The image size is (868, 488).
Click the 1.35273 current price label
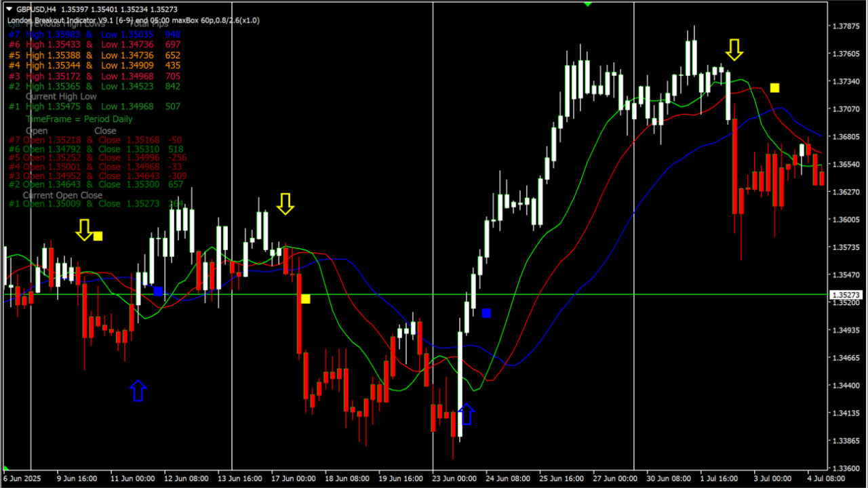point(845,295)
